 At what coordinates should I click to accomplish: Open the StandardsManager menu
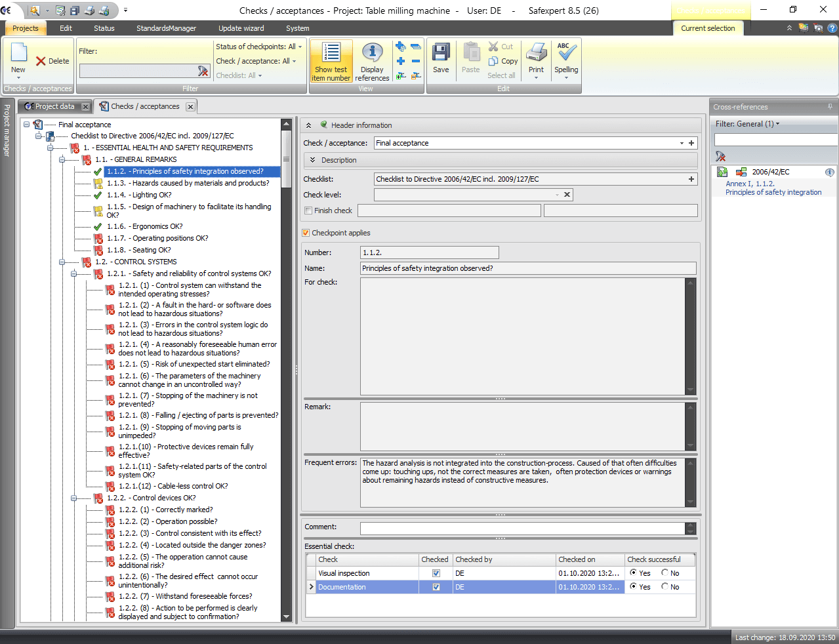[x=166, y=28]
